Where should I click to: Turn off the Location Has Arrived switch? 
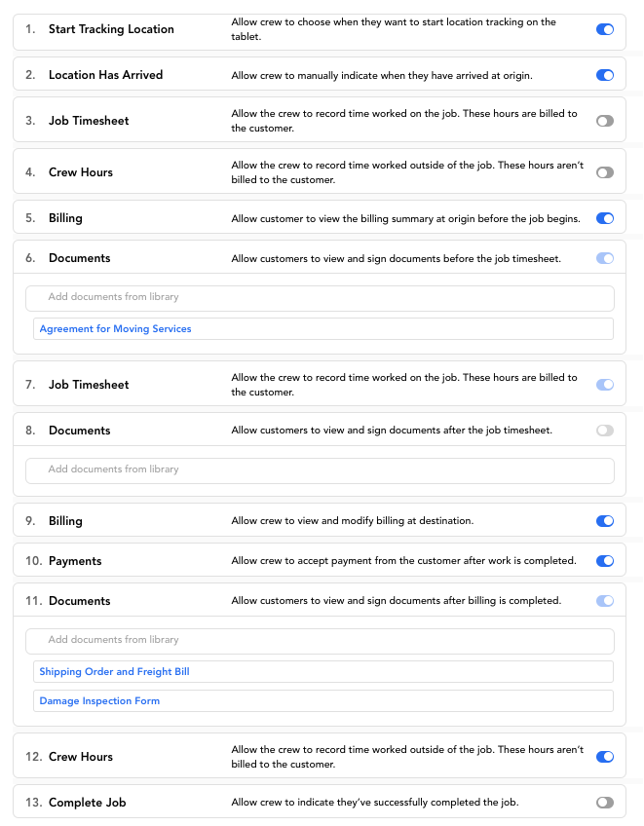[x=604, y=75]
